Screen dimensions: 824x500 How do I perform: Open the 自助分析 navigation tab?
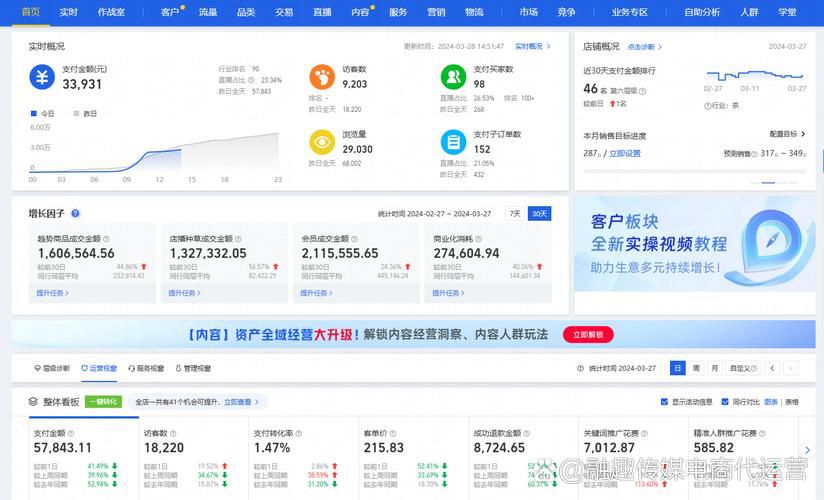point(702,12)
